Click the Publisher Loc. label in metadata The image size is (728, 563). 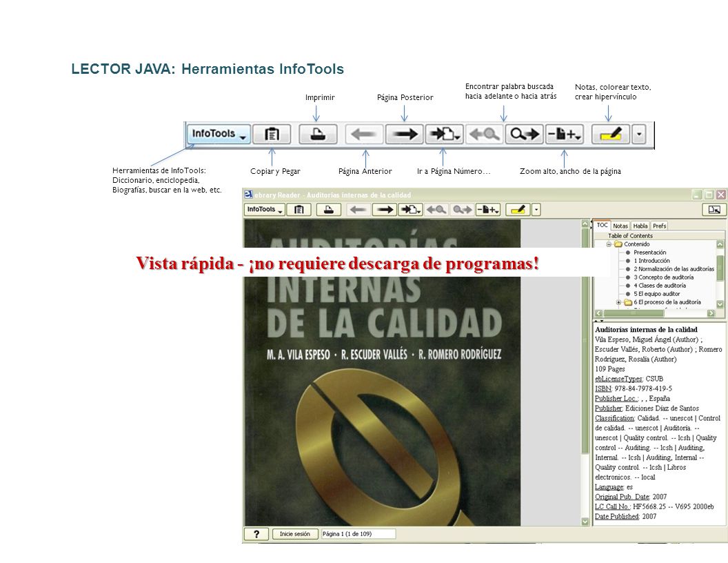coord(616,399)
